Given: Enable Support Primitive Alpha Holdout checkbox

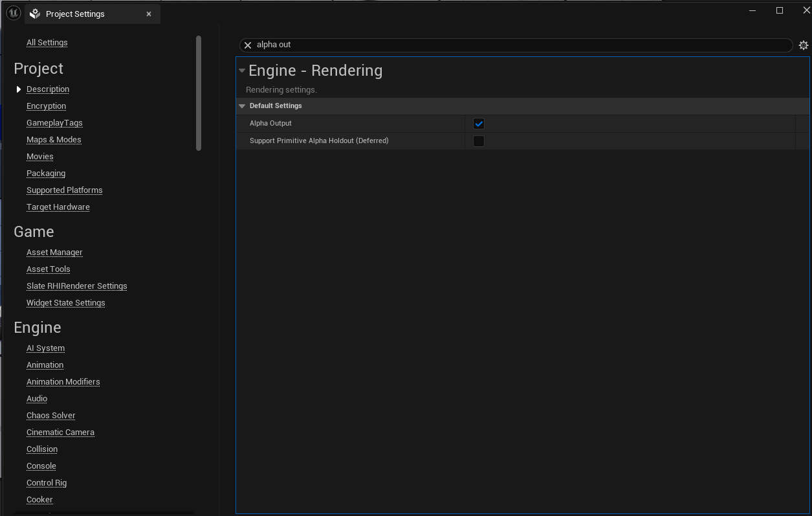Looking at the screenshot, I should tap(479, 141).
